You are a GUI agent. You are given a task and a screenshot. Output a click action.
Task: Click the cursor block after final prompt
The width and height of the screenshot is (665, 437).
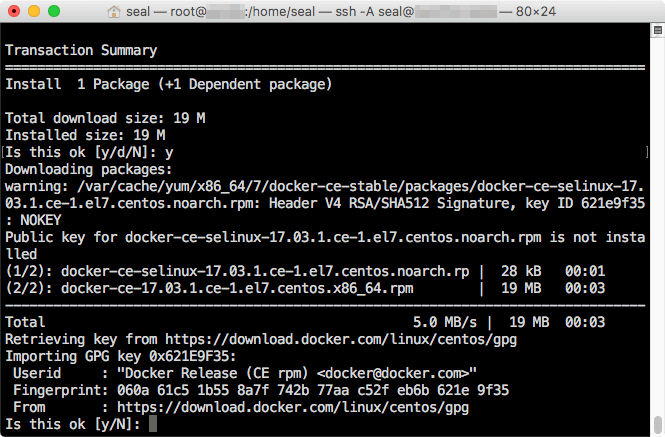click(x=151, y=424)
